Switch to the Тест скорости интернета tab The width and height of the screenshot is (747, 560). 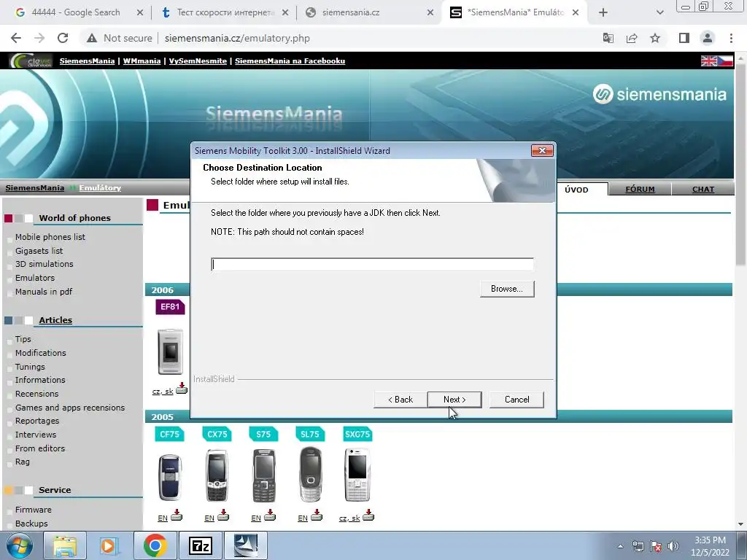click(x=225, y=12)
